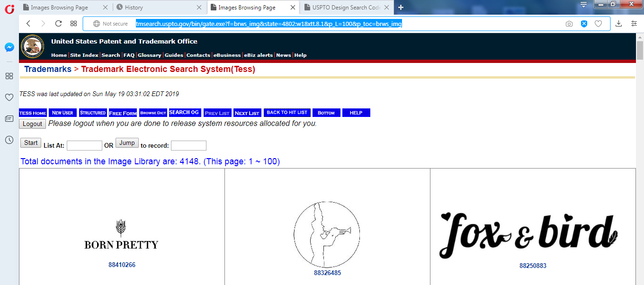This screenshot has width=644, height=285.
Task: Open Guides in USPTO navigation
Action: pos(174,55)
